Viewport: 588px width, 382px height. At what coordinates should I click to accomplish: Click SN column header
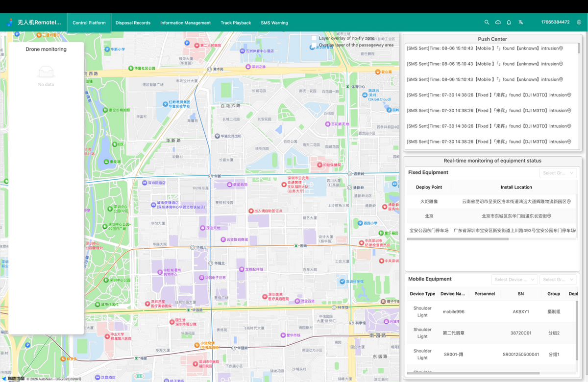(520, 294)
